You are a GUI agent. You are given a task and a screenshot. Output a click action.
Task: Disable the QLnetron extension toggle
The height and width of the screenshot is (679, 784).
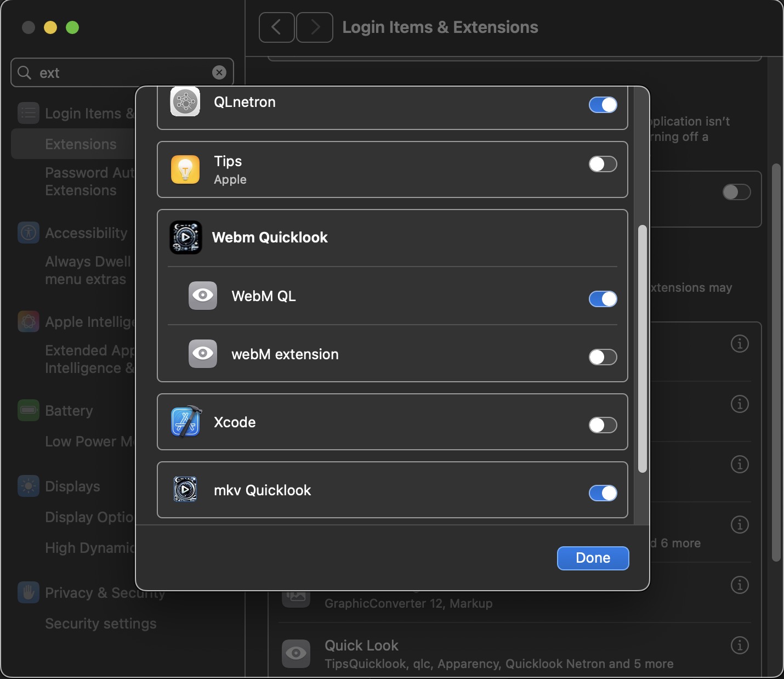[x=603, y=105]
